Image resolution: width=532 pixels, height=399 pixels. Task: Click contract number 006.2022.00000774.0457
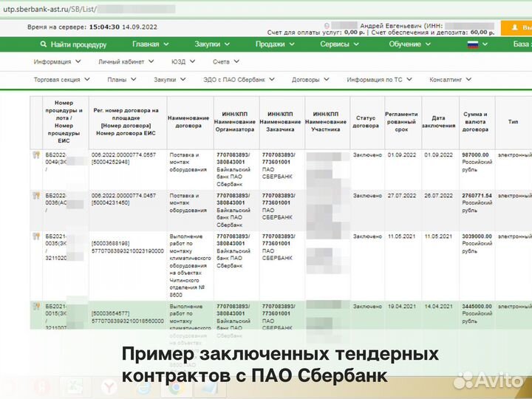coord(123,196)
